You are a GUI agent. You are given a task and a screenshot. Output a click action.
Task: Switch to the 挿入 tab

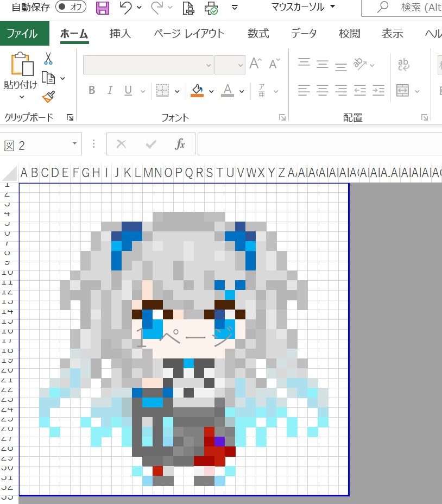pos(120,34)
